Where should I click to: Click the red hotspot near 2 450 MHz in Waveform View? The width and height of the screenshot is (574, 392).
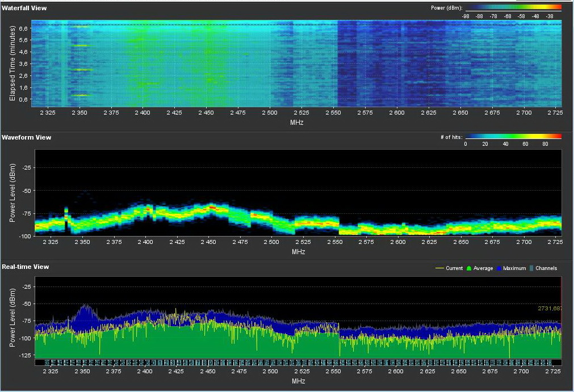212,208
